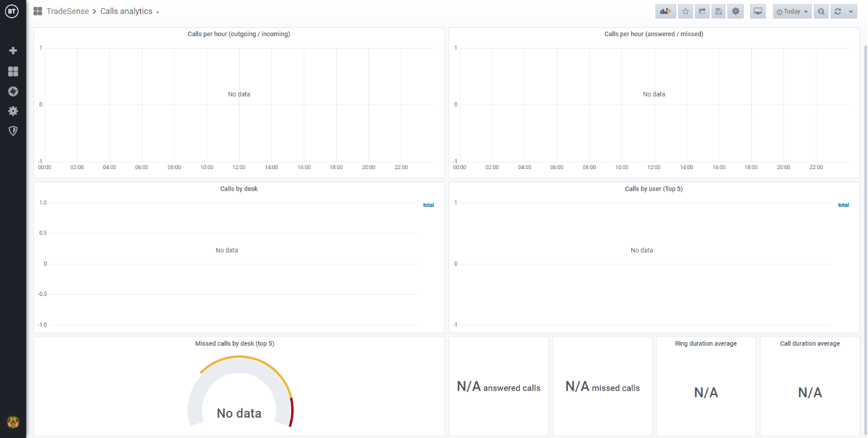Screen dimensions: 868x438
Task: Open the Calls analytics dashboard dropdown
Action: point(129,11)
